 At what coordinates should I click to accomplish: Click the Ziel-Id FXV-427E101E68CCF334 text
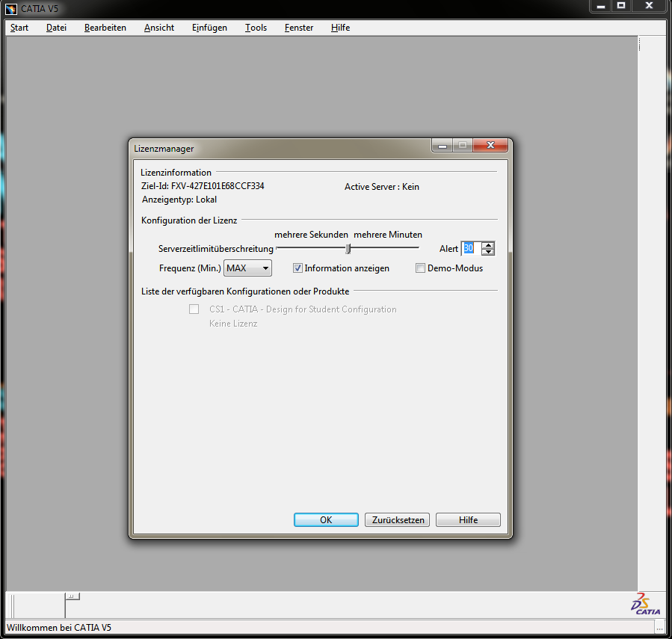(203, 186)
